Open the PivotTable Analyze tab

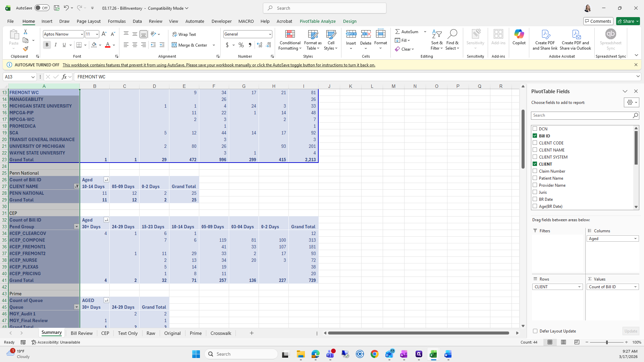pos(317,21)
